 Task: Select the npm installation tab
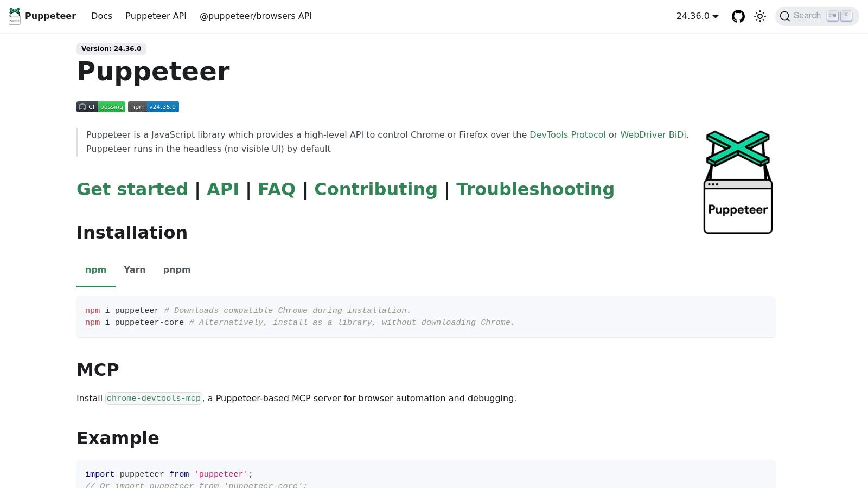pos(96,270)
